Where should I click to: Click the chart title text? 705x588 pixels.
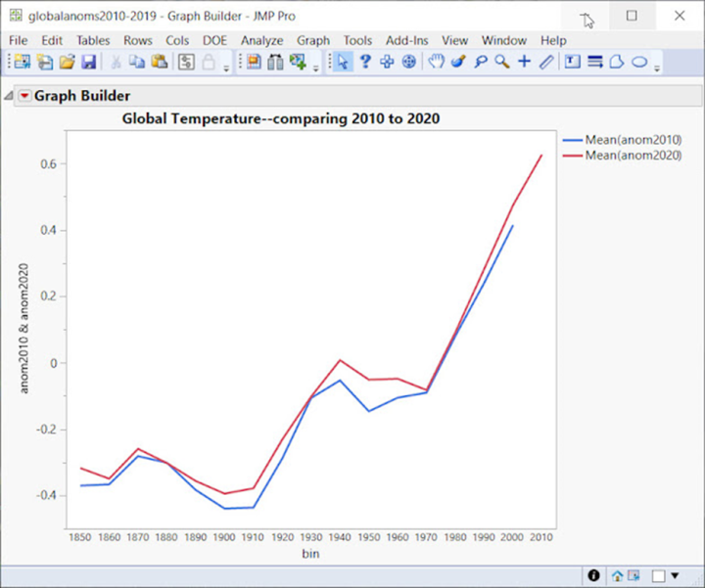[280, 118]
